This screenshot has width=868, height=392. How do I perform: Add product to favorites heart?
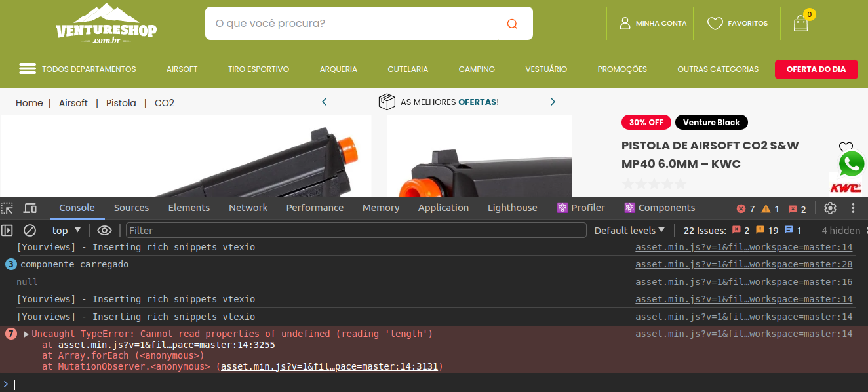tap(846, 147)
